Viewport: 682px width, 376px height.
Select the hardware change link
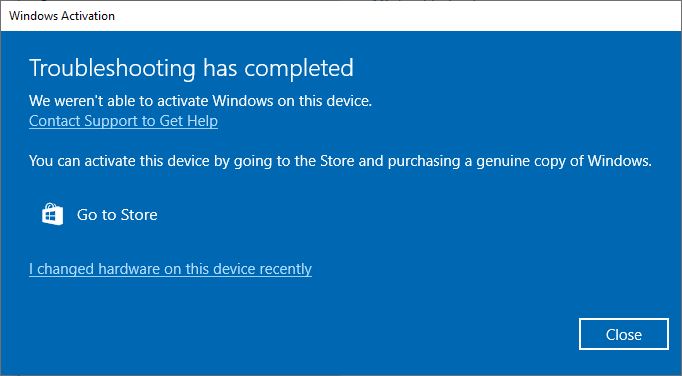pos(170,269)
